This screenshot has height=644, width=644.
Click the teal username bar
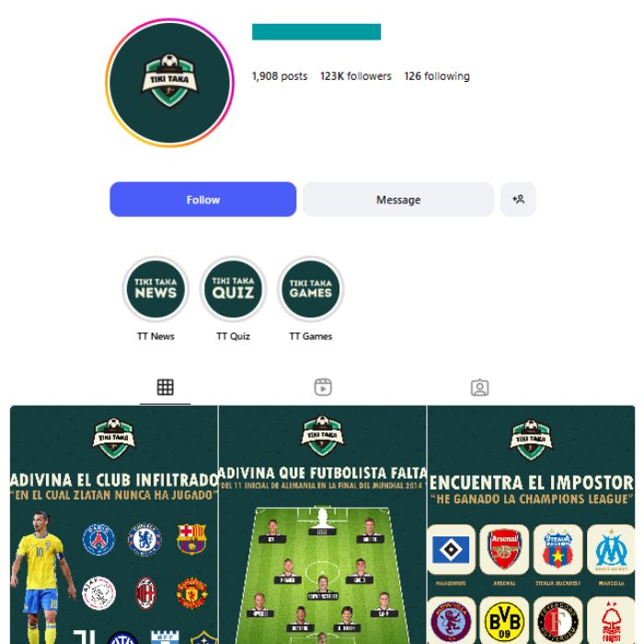coord(316,31)
